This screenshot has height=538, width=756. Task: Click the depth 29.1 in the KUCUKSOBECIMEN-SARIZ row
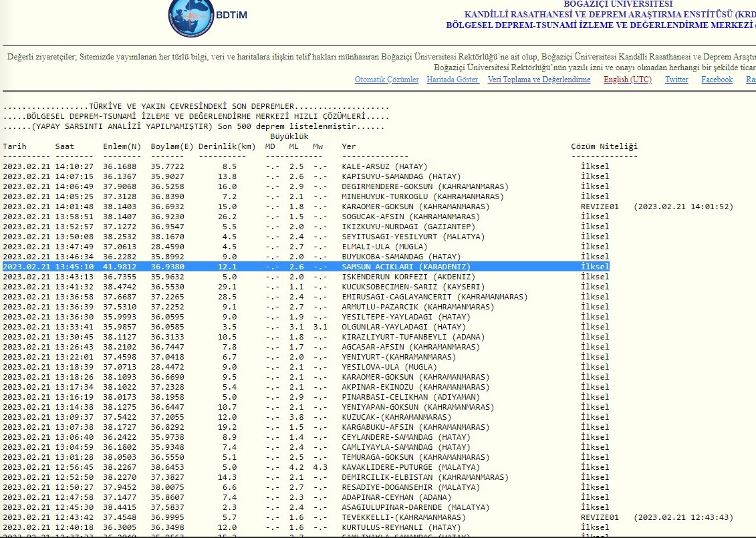pyautogui.click(x=227, y=287)
